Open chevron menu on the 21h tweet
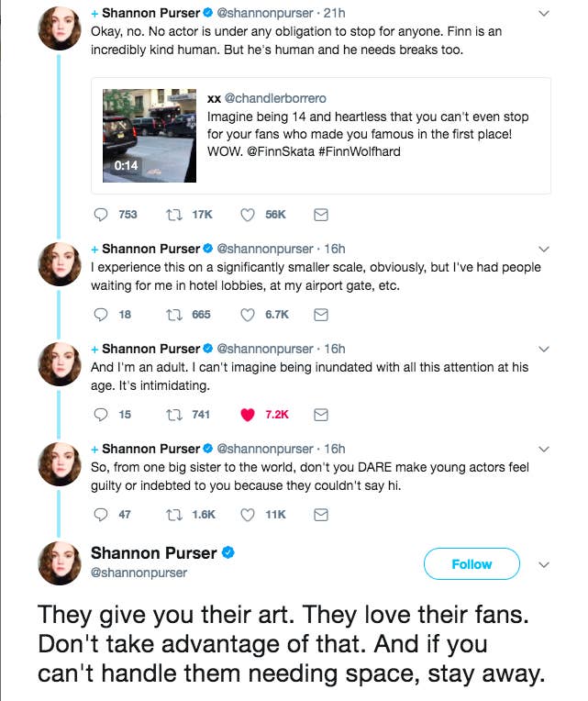Viewport: 588px width, 701px height. (543, 14)
